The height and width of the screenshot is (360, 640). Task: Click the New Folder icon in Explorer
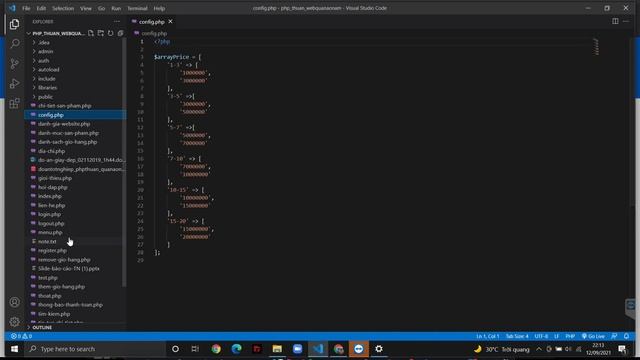(100, 33)
